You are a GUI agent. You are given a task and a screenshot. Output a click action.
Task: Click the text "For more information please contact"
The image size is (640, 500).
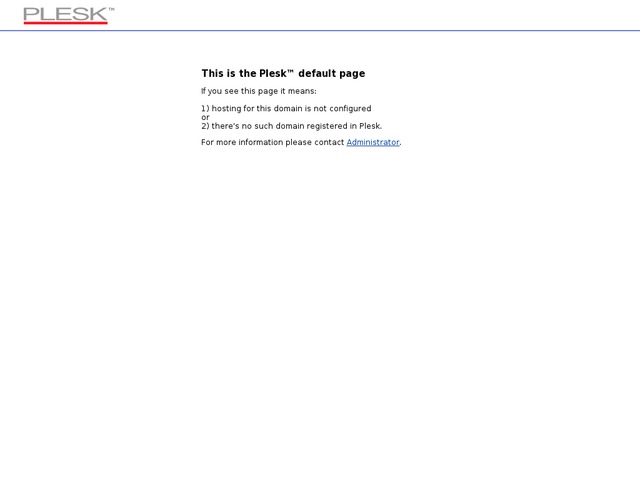point(272,143)
